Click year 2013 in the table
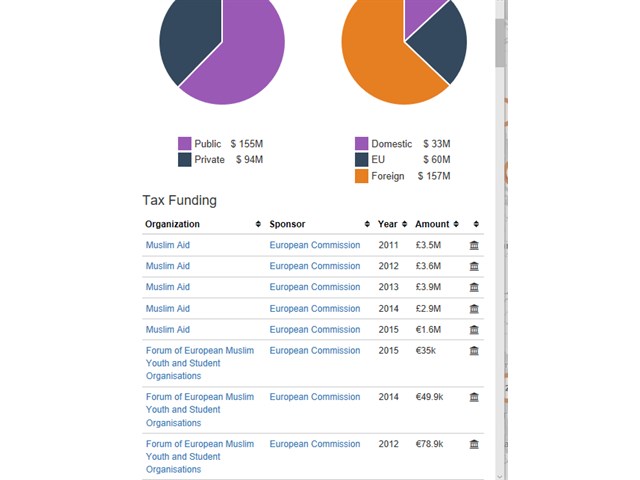 click(388, 287)
